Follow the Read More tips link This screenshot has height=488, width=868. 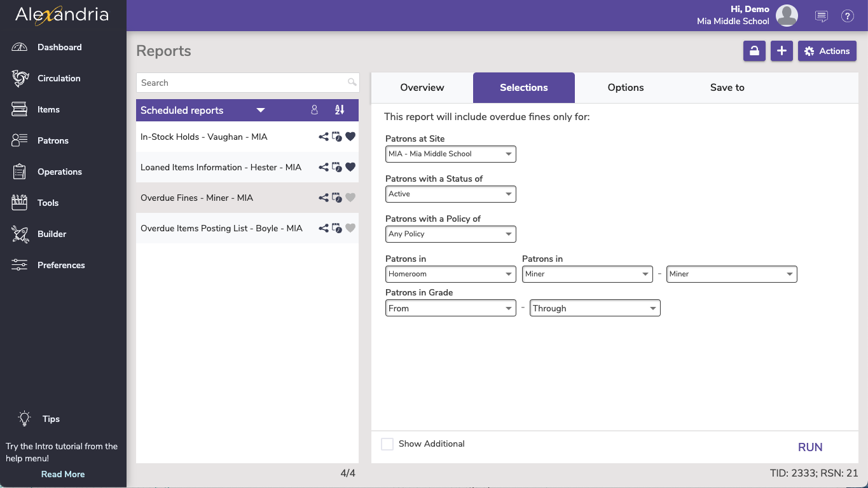pos(63,474)
